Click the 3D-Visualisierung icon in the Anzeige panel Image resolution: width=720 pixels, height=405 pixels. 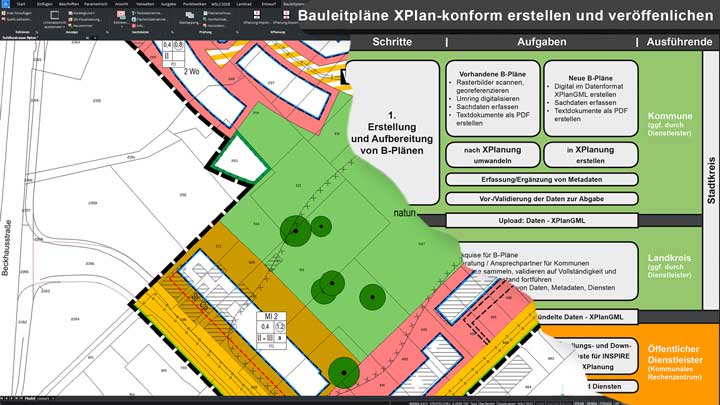point(70,19)
